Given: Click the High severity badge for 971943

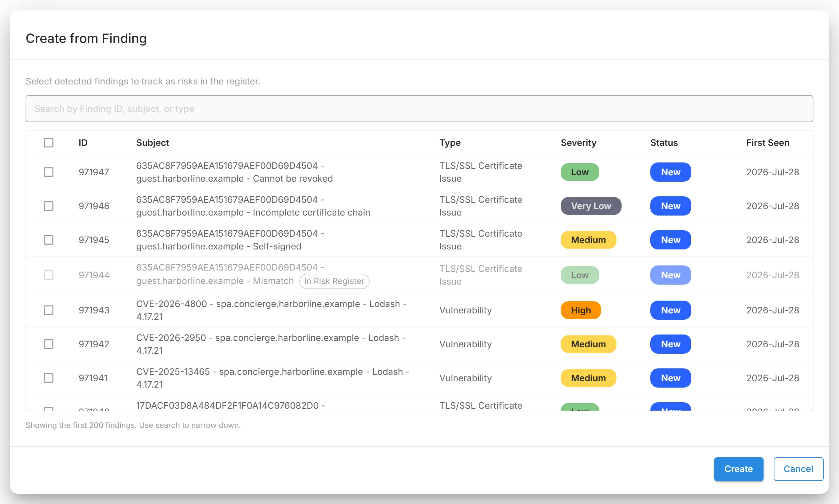Looking at the screenshot, I should click(x=581, y=310).
